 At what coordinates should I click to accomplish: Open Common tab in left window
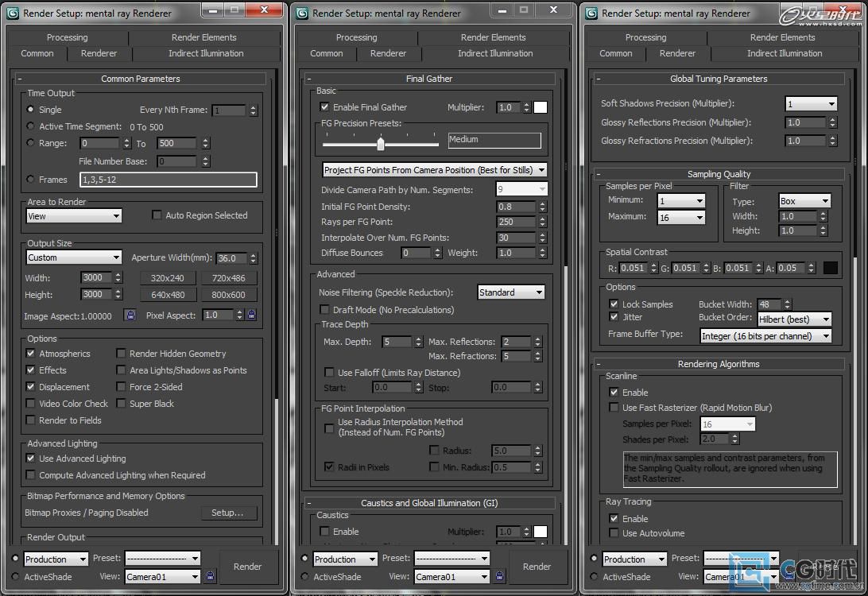click(37, 53)
